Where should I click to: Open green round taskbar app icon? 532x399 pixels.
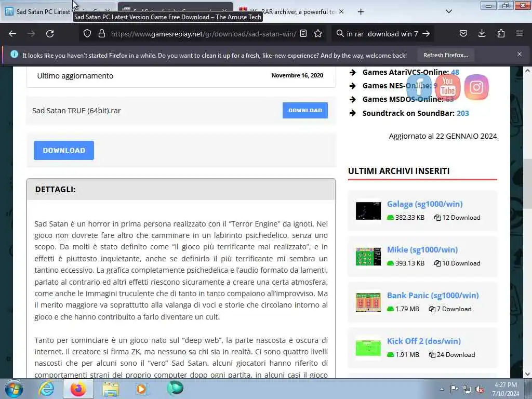175,388
